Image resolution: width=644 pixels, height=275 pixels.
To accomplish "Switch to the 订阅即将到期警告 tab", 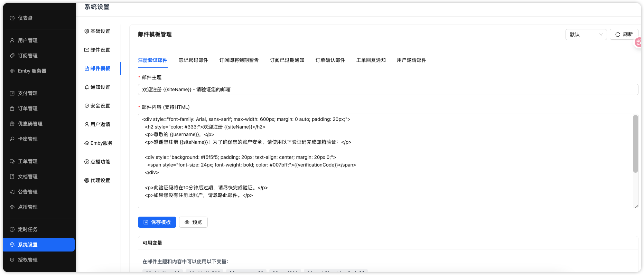I will [239, 60].
